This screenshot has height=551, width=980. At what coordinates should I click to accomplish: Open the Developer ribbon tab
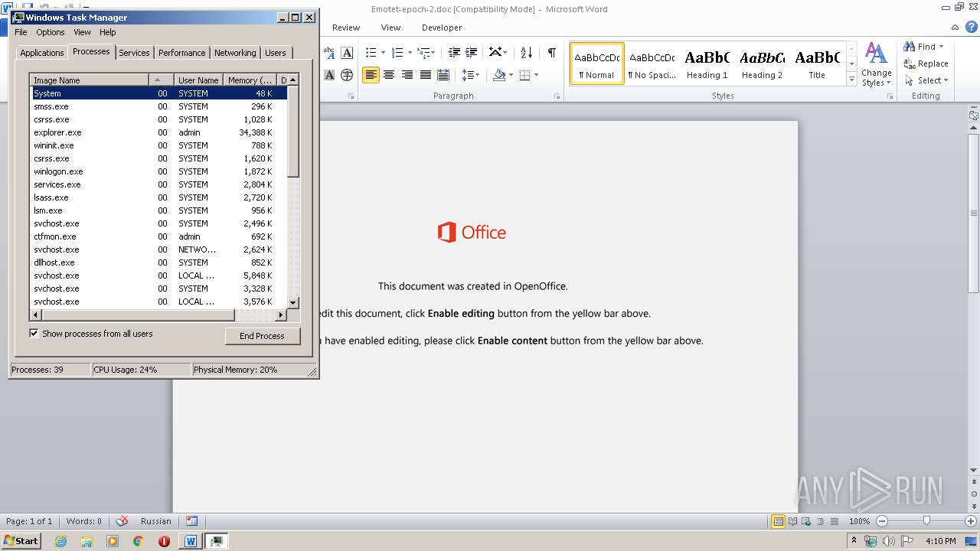tap(442, 28)
